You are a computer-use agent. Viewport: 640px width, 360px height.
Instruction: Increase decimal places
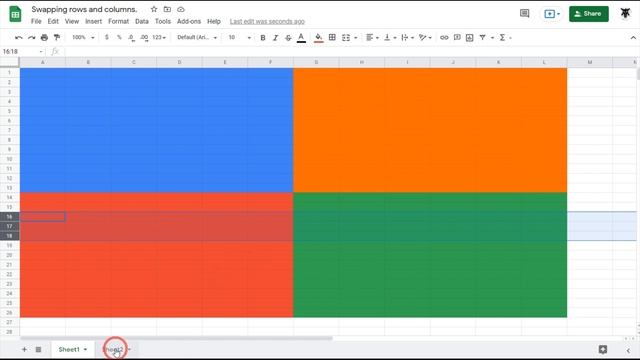coord(144,38)
